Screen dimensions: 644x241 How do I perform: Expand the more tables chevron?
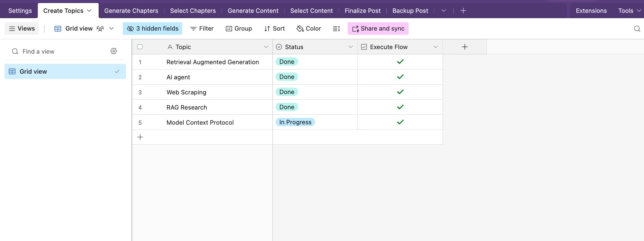click(443, 11)
